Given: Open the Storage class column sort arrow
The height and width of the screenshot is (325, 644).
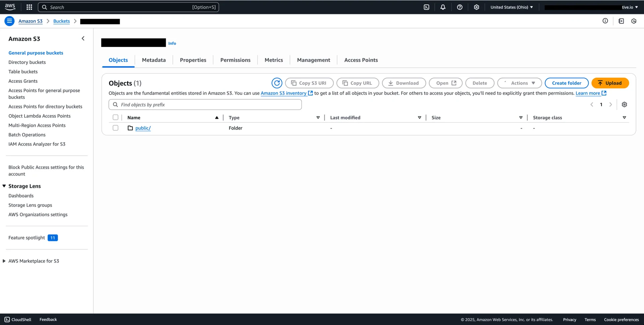Looking at the screenshot, I should pyautogui.click(x=624, y=118).
